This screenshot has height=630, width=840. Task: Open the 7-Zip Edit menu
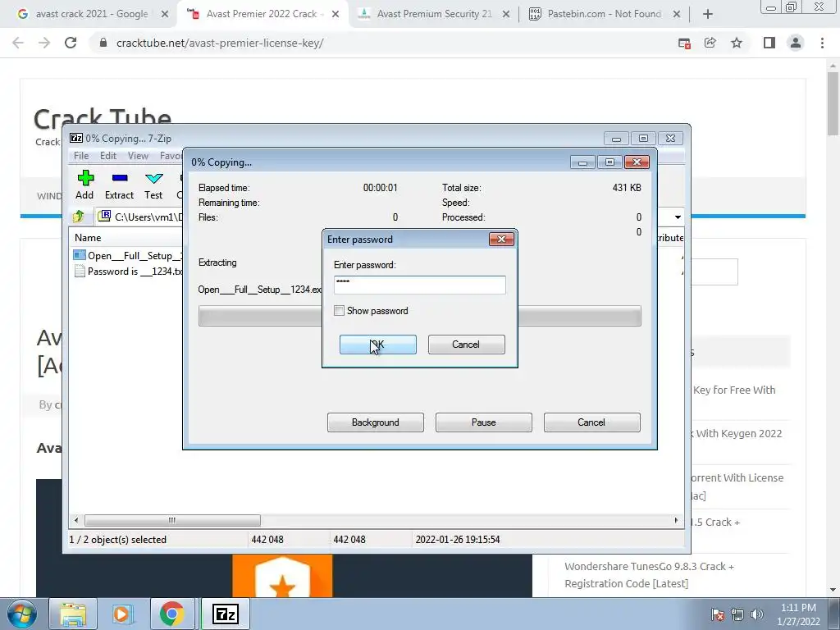108,156
